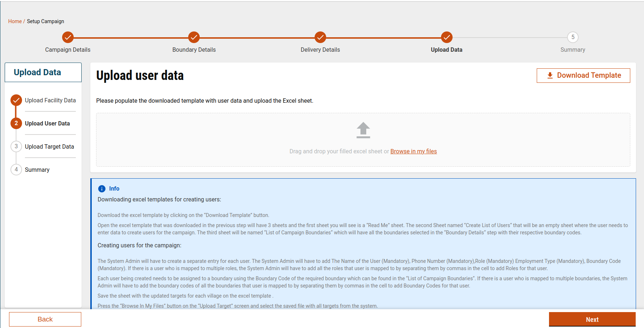Click the Upload Data step checkmark icon

coord(446,37)
